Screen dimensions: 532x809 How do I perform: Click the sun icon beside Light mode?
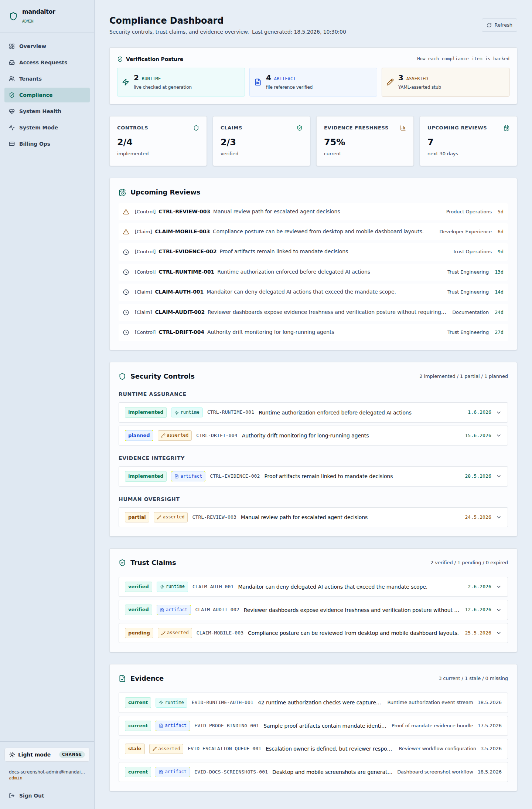(12, 755)
